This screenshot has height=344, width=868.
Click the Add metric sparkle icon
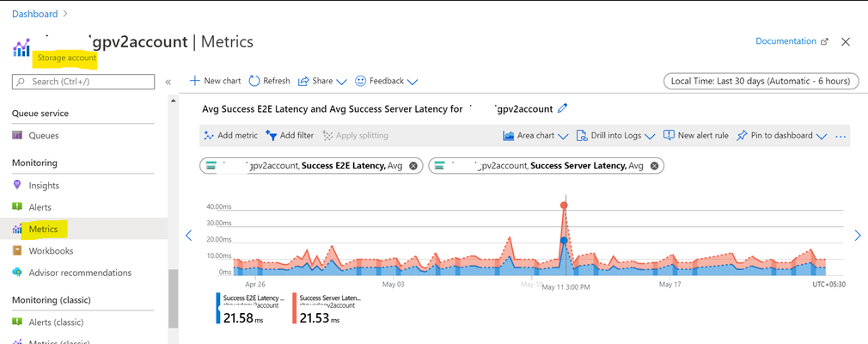click(x=209, y=135)
